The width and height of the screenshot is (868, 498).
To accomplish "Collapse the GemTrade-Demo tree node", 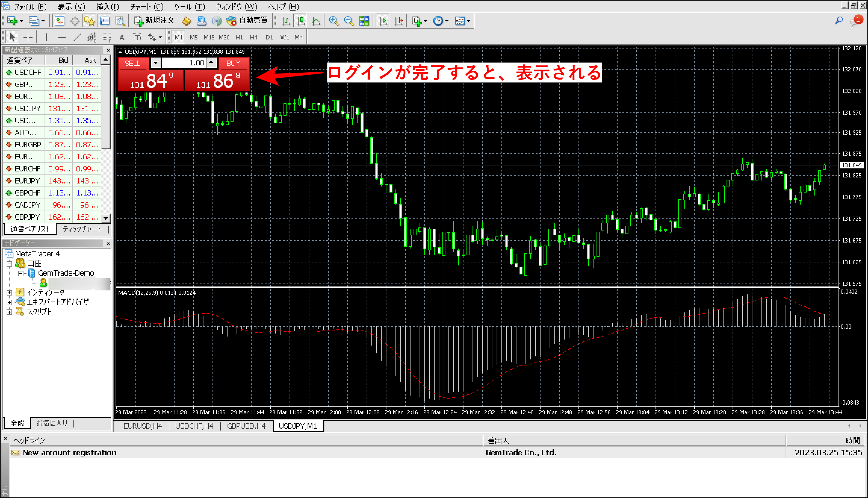I will [x=21, y=273].
